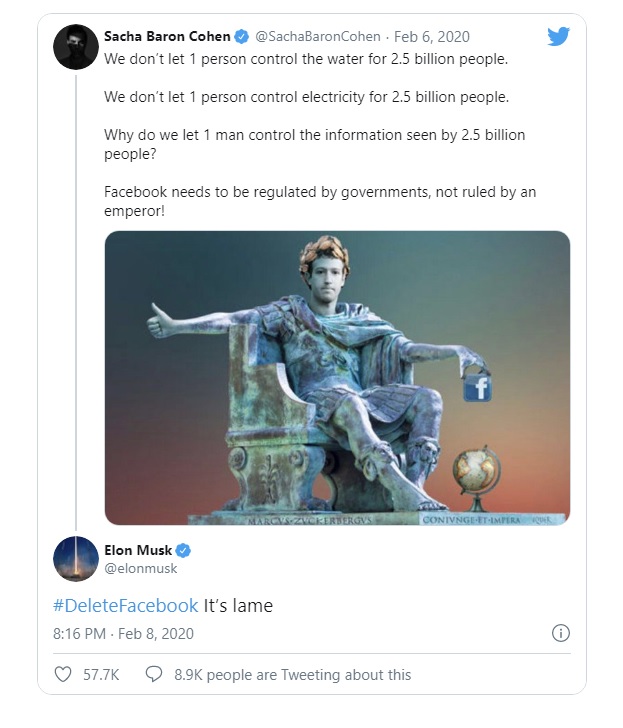Click verified badge beside Sacha Baron Cohen

tap(241, 37)
